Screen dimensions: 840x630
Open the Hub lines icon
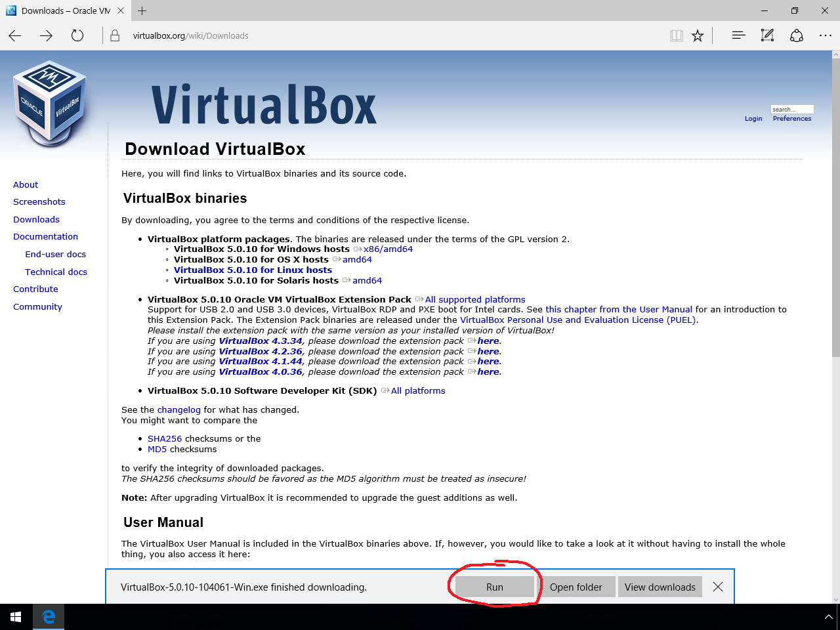[x=738, y=35]
